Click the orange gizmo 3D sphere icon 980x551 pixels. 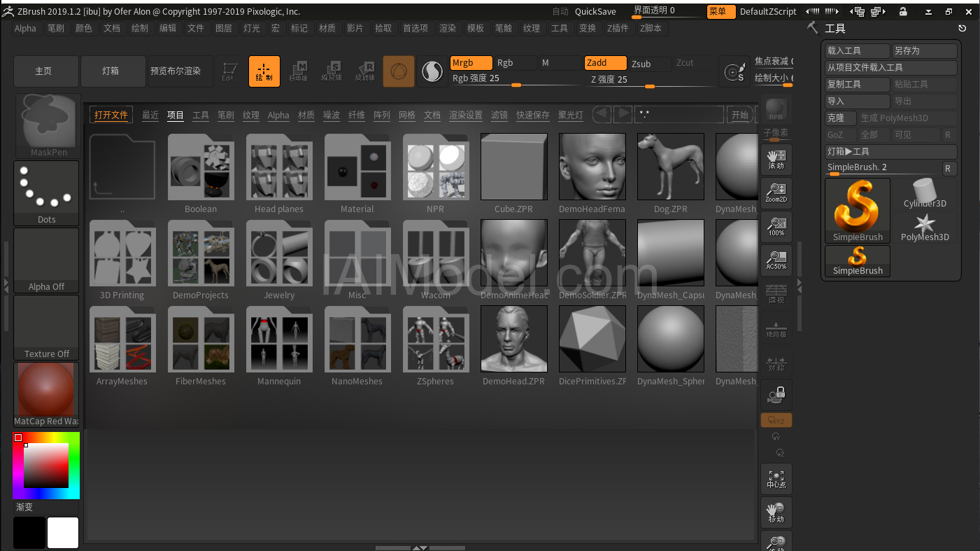pyautogui.click(x=399, y=71)
